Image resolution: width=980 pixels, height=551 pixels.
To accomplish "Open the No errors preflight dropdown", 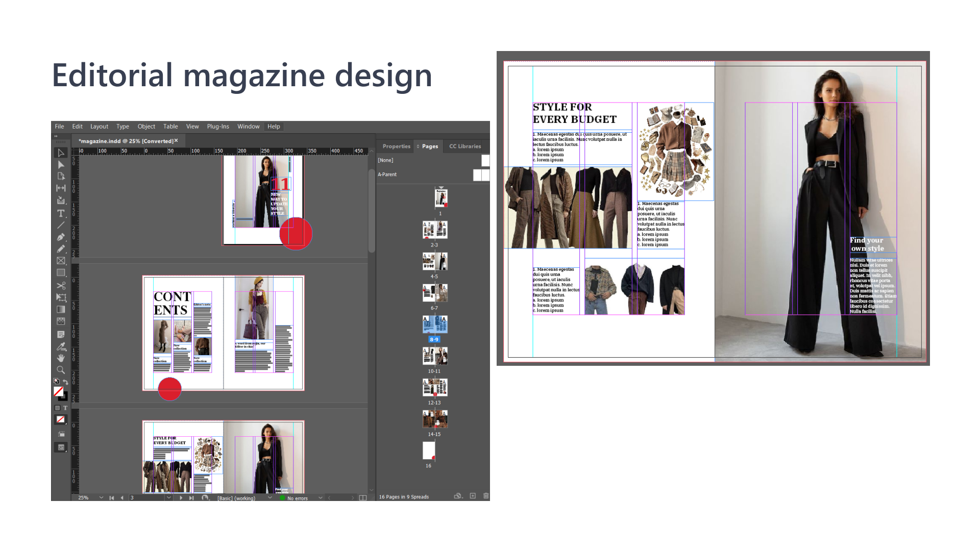I will click(x=321, y=498).
